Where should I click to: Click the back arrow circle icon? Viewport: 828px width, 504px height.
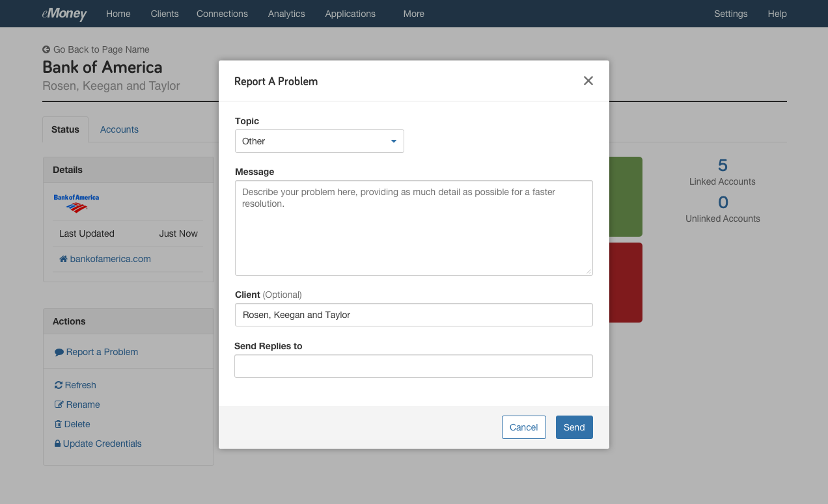(46, 49)
